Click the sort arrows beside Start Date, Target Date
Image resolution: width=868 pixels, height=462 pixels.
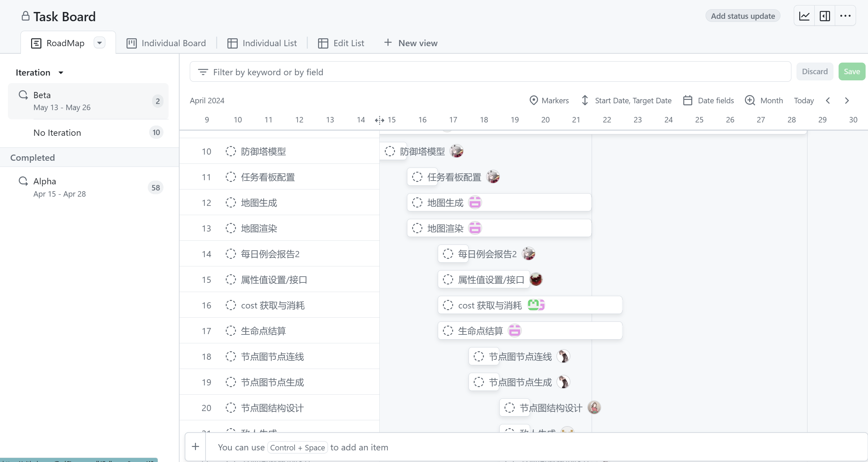(x=585, y=100)
